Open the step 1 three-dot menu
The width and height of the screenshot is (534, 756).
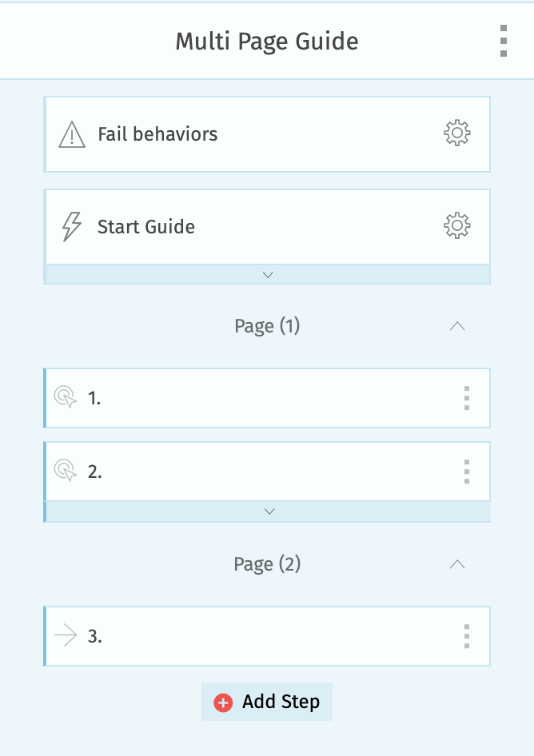tap(467, 398)
